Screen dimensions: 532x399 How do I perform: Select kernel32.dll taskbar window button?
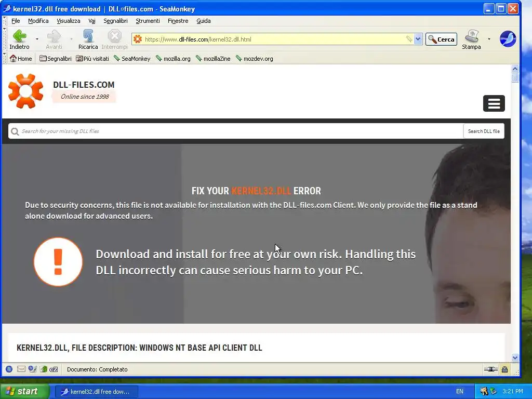(96, 392)
